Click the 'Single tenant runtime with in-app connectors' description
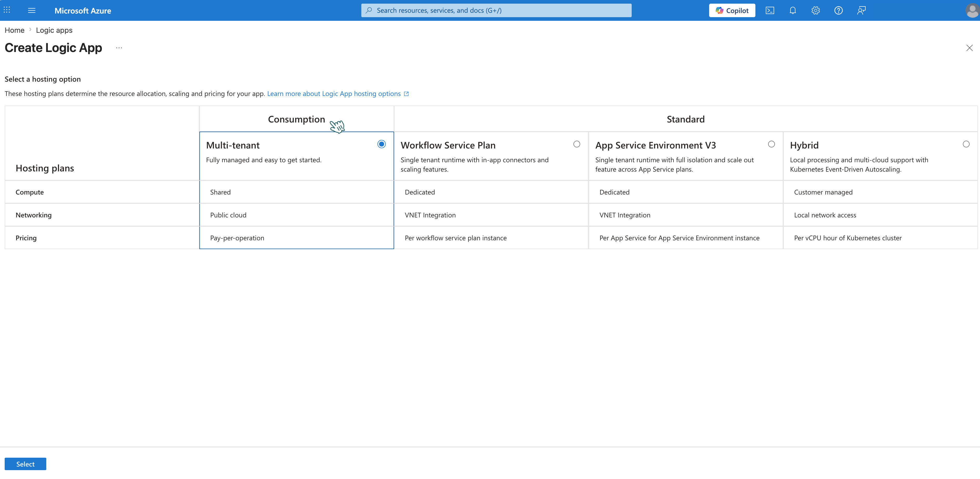The image size is (980, 479). [x=474, y=164]
